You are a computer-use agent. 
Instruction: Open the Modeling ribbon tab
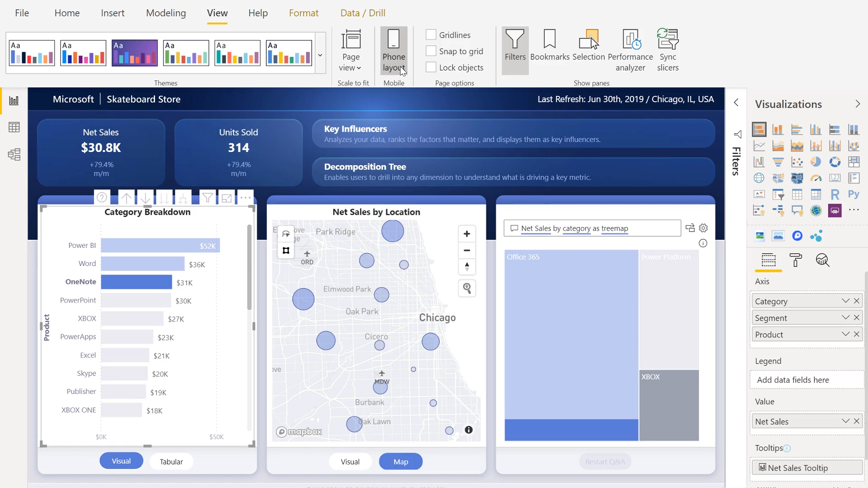(x=166, y=13)
